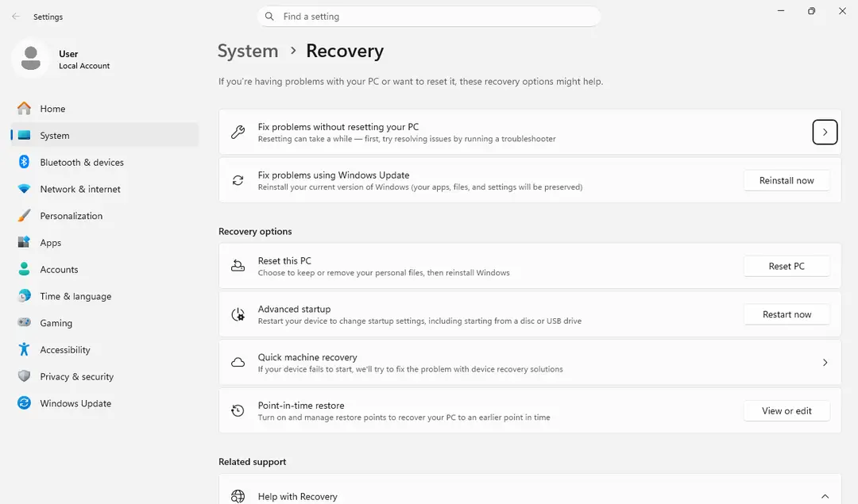Click the user avatar picture
Viewport: 858px width, 504px height.
[31, 58]
